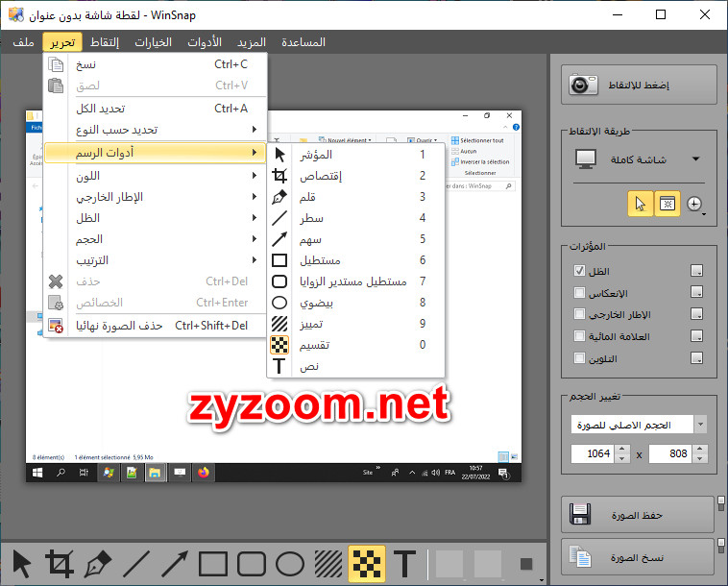Open watermark effect options square button

click(696, 335)
